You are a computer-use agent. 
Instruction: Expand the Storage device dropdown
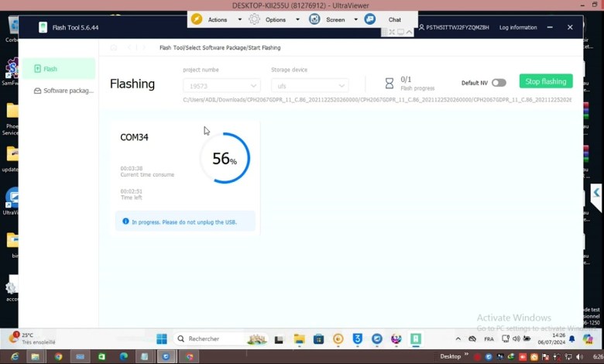tap(309, 86)
